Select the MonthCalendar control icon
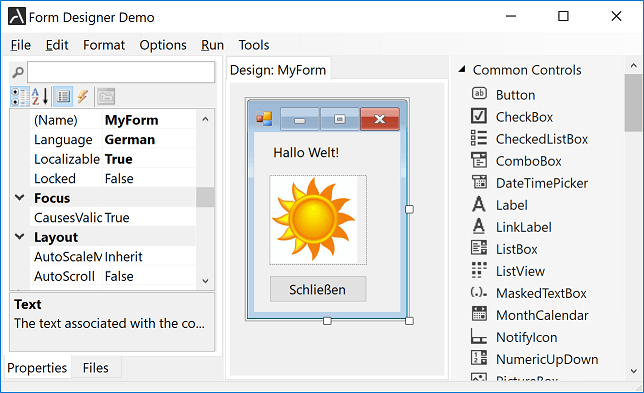 [x=479, y=314]
